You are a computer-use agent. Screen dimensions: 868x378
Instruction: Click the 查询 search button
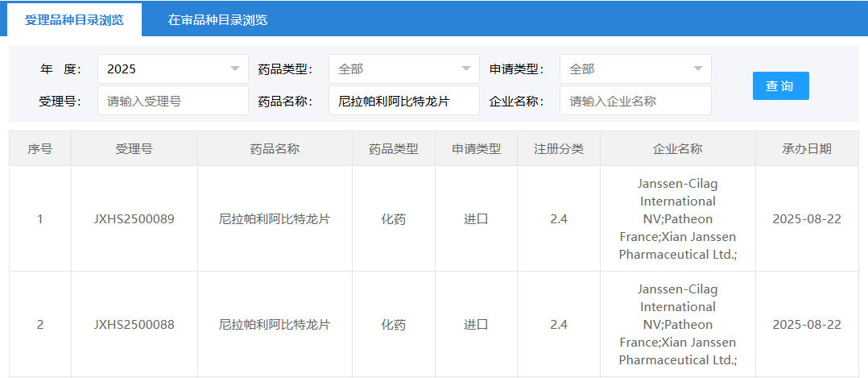780,86
